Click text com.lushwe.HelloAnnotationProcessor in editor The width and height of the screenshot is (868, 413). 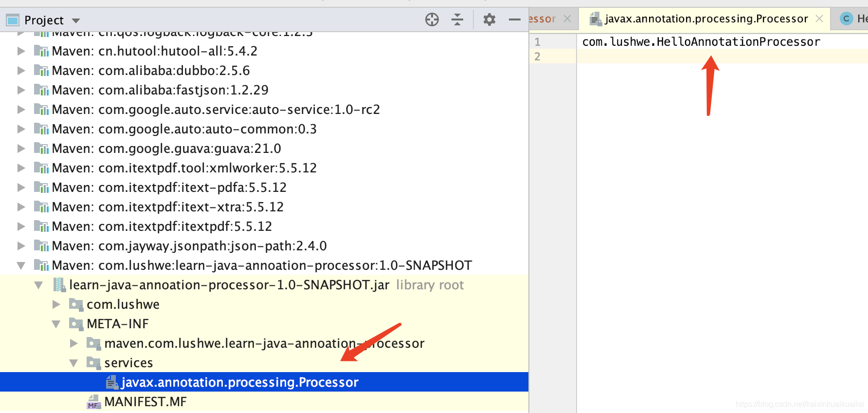pyautogui.click(x=701, y=42)
